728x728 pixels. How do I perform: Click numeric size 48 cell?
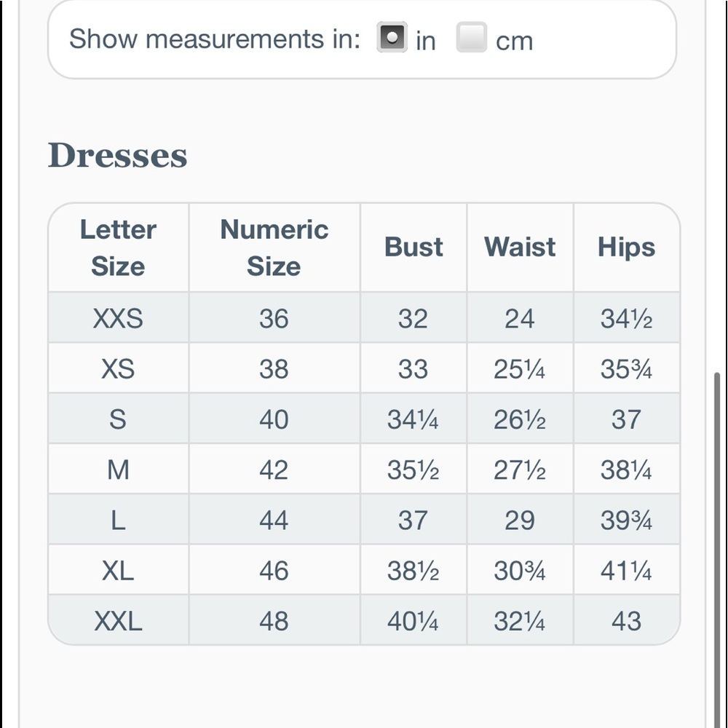pyautogui.click(x=274, y=620)
